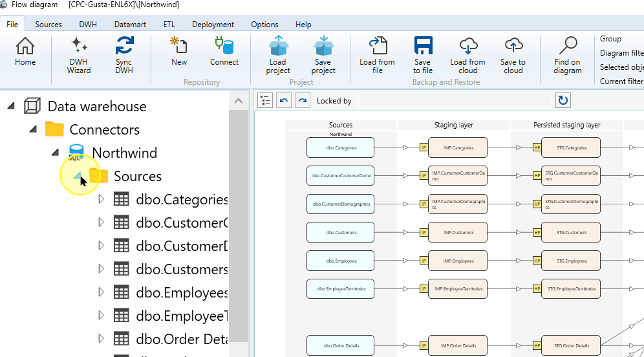
Task: Click the HP badge of STG.Categories
Action: [x=537, y=147]
